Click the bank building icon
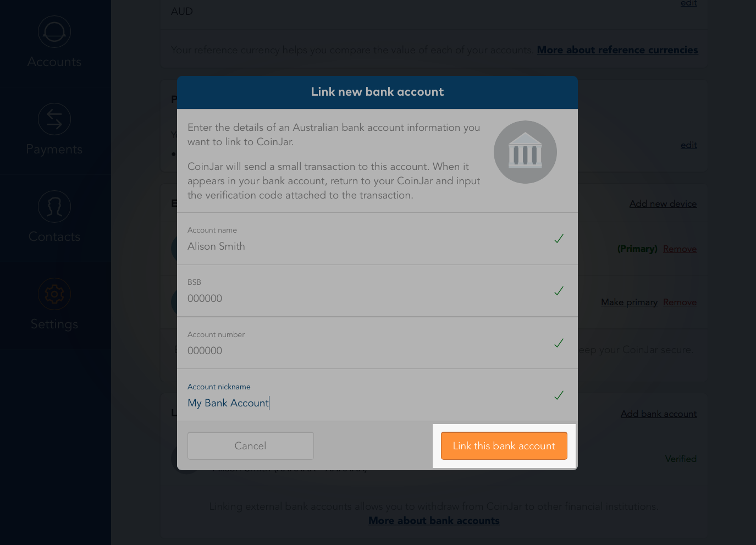This screenshot has height=545, width=756. [x=525, y=152]
